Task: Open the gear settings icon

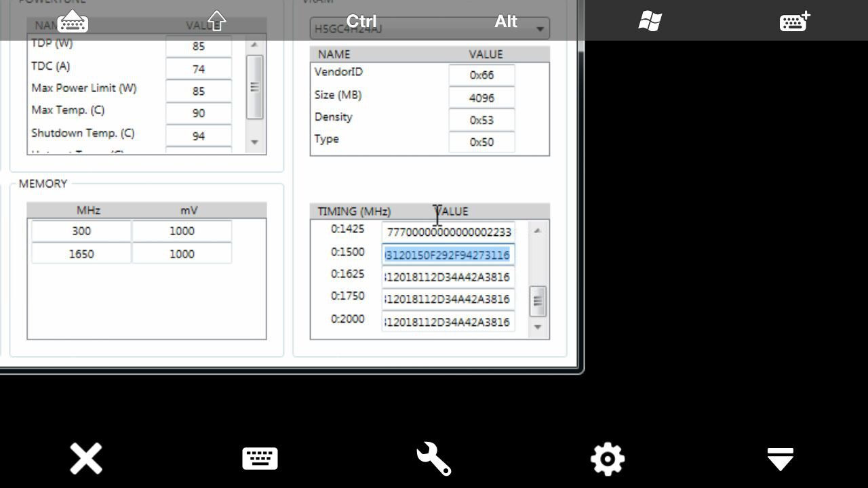Action: pos(608,459)
